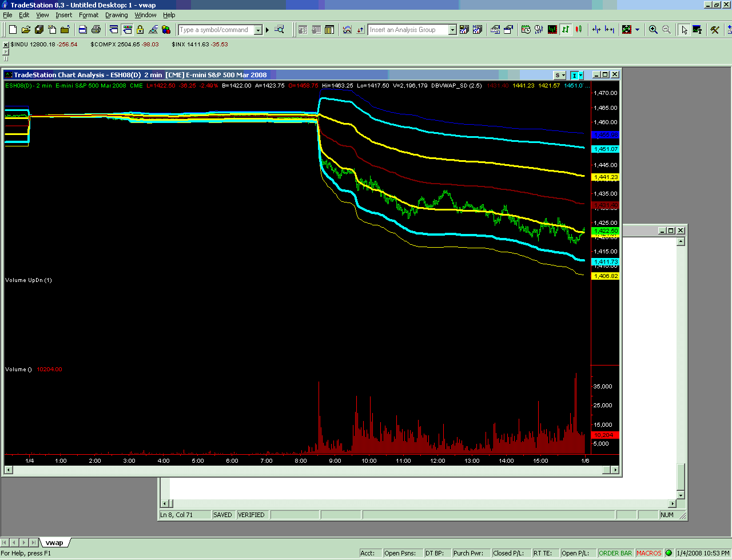Click the 1,451.07 cyan price label
Image resolution: width=732 pixels, height=560 pixels.
point(606,149)
